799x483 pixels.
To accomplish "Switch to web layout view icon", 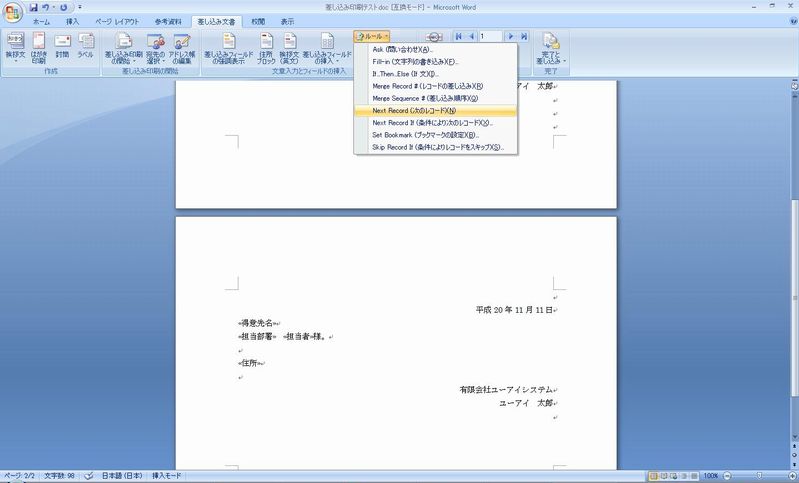I will (x=674, y=476).
